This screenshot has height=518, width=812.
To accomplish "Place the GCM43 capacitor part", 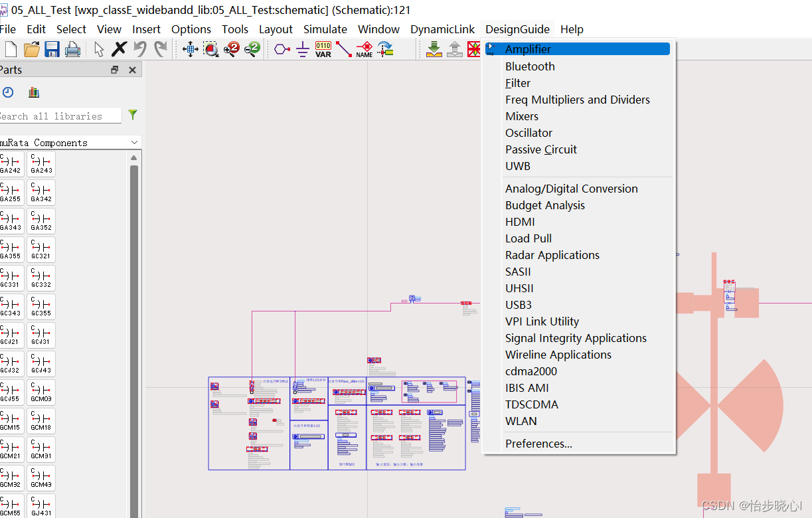I will pos(41,478).
